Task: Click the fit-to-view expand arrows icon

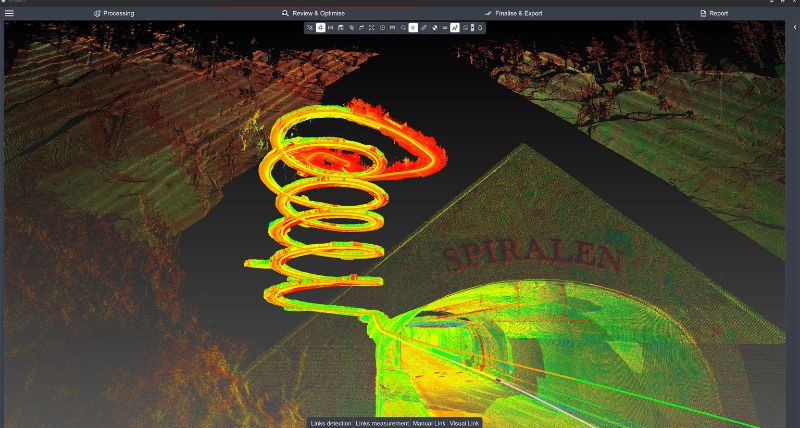Action: point(371,28)
